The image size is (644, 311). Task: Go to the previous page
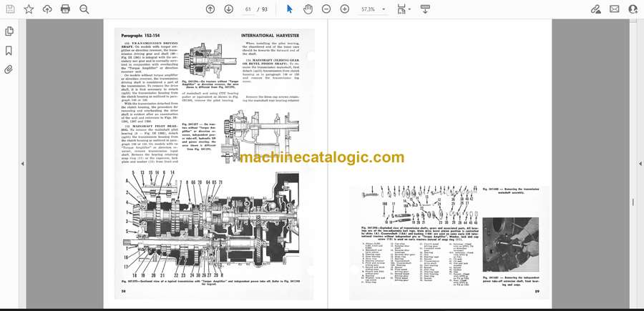click(x=210, y=9)
